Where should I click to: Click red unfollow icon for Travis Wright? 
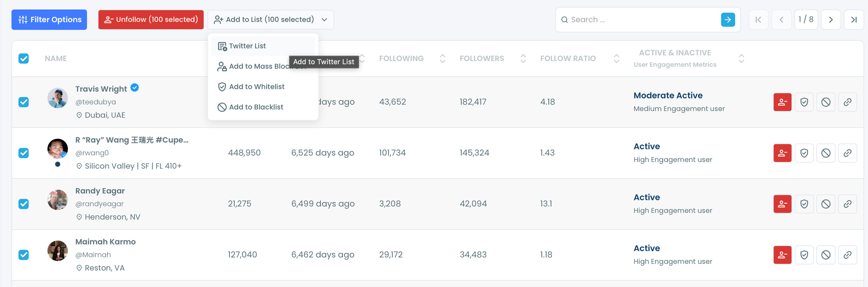click(x=782, y=102)
